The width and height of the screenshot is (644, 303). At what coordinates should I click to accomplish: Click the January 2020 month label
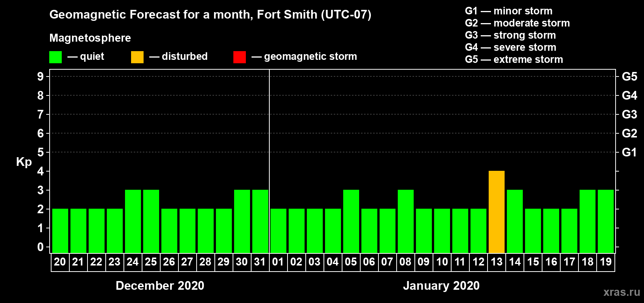pos(441,286)
